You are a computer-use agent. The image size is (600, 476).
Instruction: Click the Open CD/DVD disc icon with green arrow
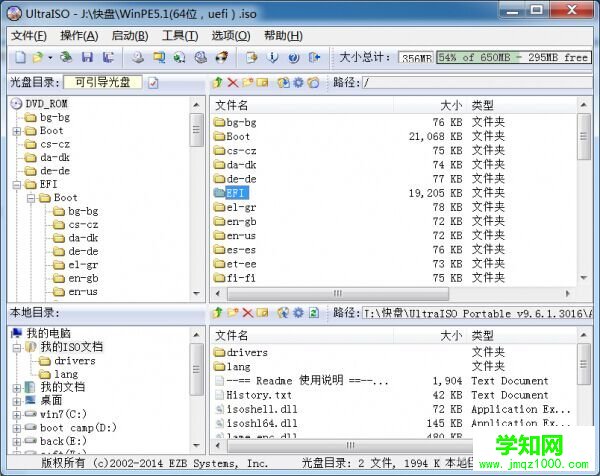click(x=66, y=58)
